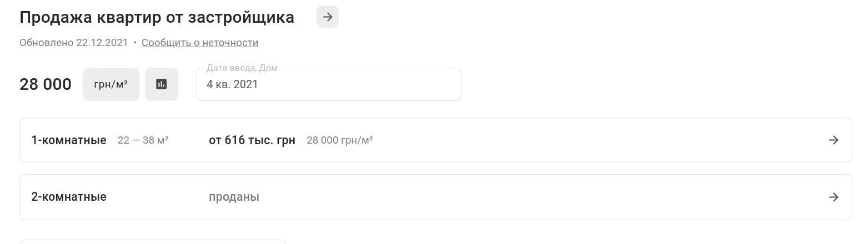Click the partially visible card at the bottom

(x=153, y=242)
